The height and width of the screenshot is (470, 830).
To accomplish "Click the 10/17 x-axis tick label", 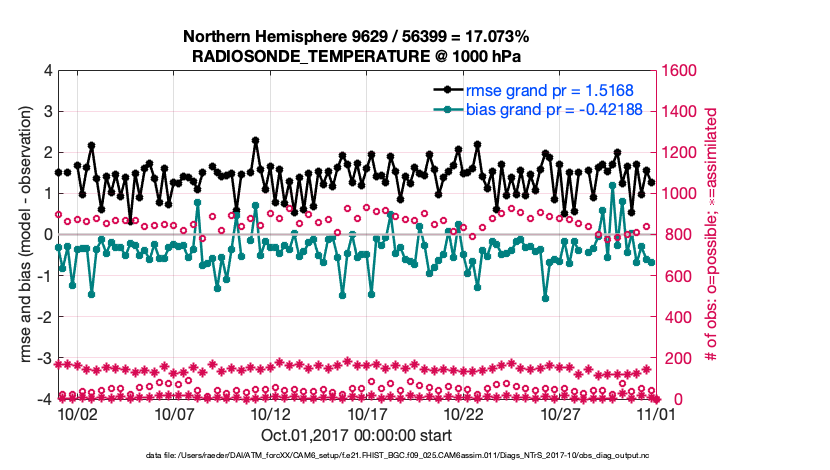I will (367, 413).
